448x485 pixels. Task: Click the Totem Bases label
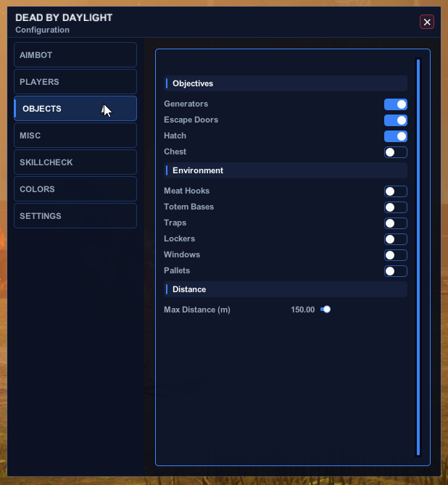point(188,207)
